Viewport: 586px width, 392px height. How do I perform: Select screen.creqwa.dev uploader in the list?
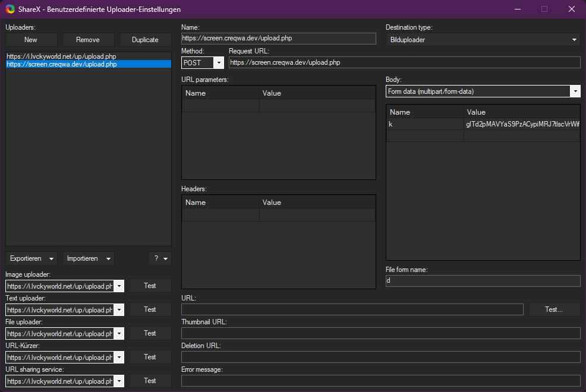click(62, 64)
